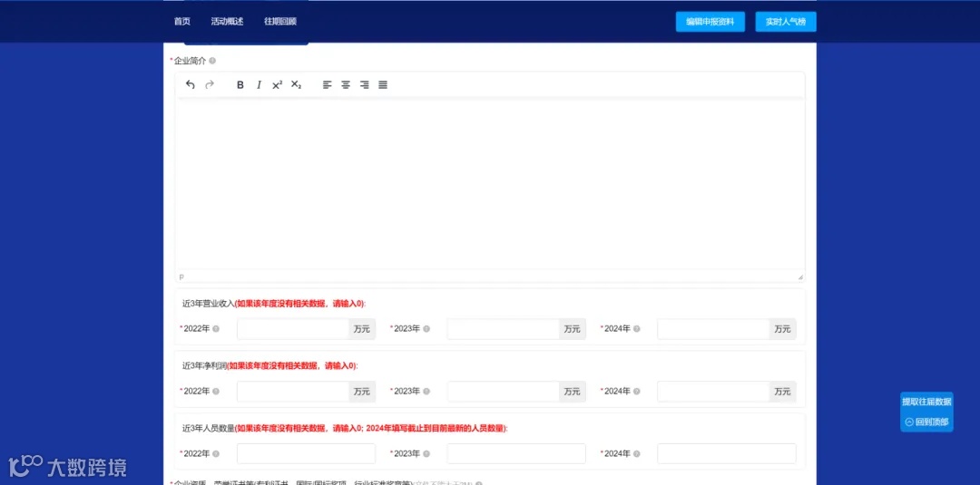Focus 2022年 净利润 input field
This screenshot has height=485, width=980.
[x=292, y=392]
